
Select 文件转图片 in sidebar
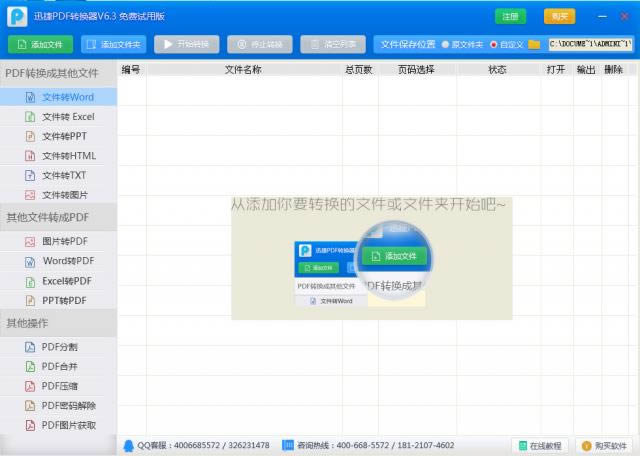58,195
